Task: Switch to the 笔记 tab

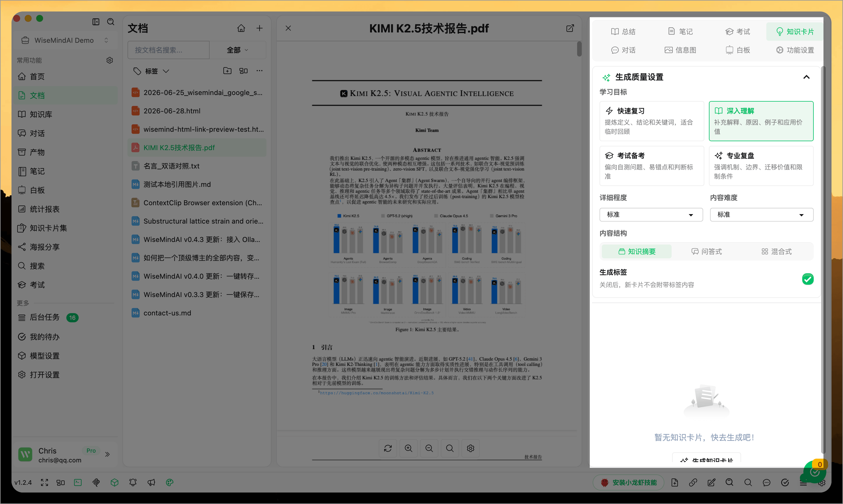Action: [x=680, y=32]
